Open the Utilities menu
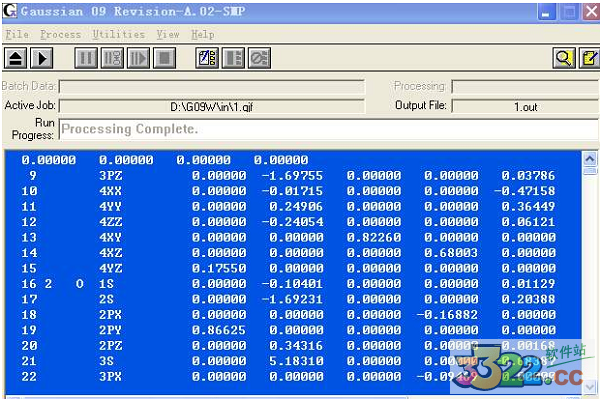The width and height of the screenshot is (600, 399). (118, 34)
